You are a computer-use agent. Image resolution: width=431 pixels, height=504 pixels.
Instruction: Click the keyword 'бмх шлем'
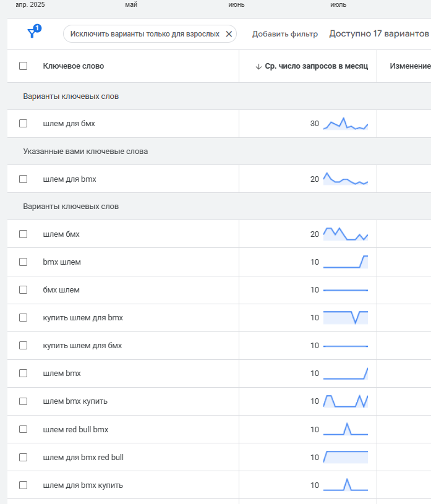61,290
